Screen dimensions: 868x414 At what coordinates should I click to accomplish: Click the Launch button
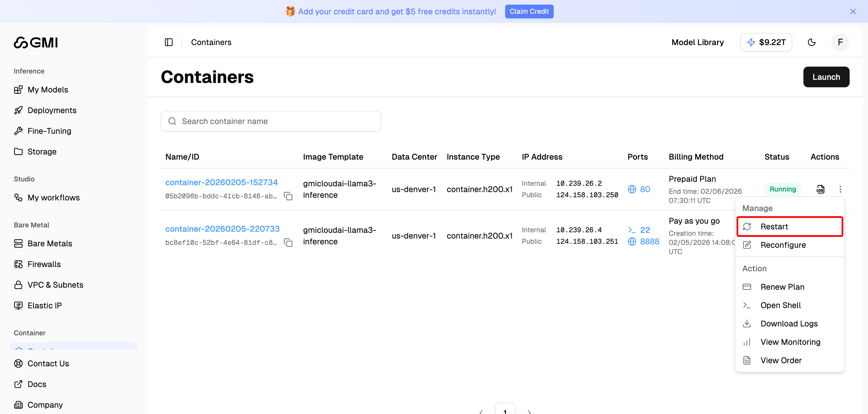click(x=826, y=77)
